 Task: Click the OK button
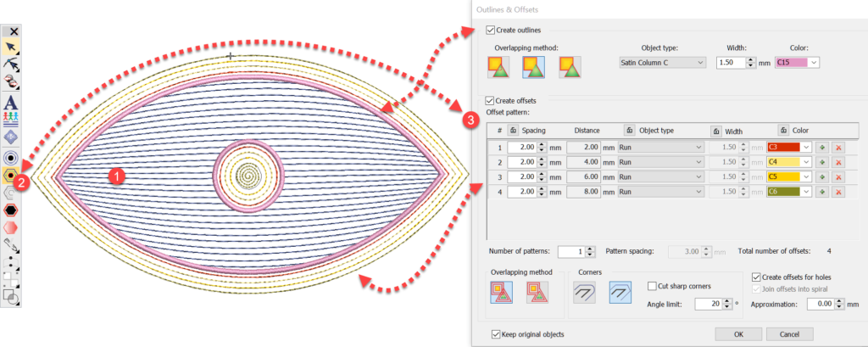[740, 334]
